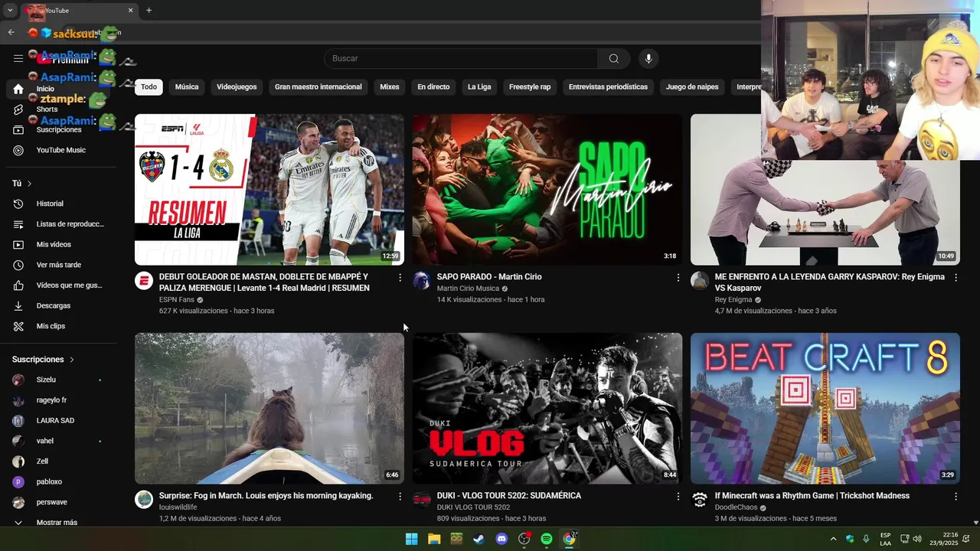Viewport: 980px width, 551px height.
Task: Open DUKI VLOG TOUR 5202 channel name
Action: click(x=473, y=507)
